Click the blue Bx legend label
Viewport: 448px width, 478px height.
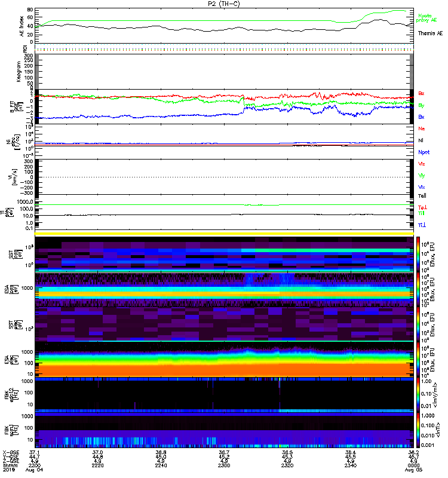[x=421, y=117]
